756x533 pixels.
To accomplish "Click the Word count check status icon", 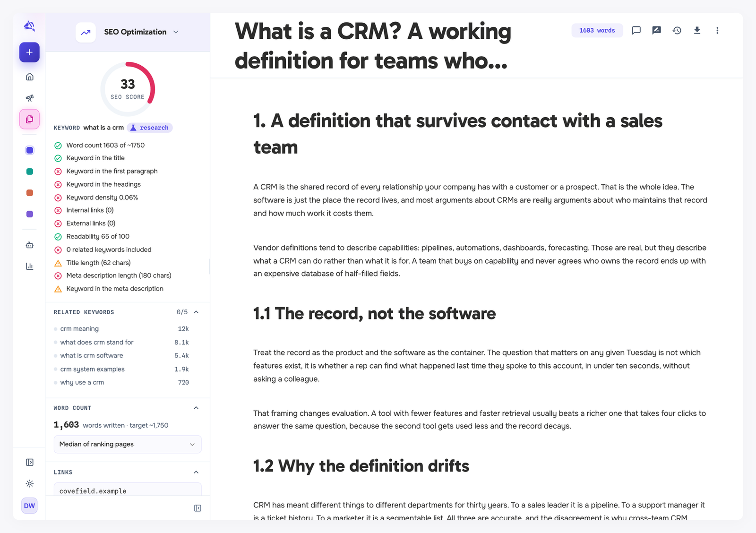I will (58, 146).
